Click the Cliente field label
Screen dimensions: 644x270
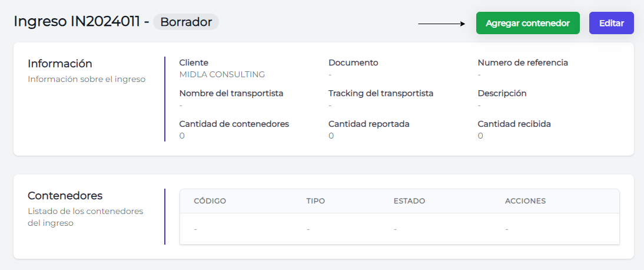point(194,63)
